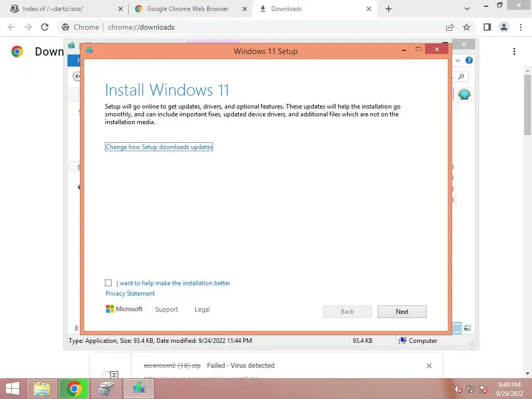Open Chrome three-dot main menu
This screenshot has height=399, width=532.
coord(521,27)
